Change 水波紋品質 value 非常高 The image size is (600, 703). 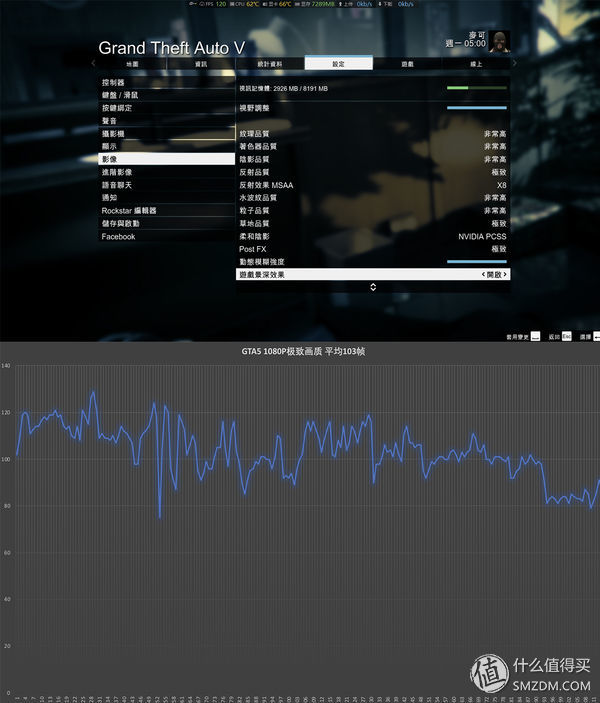click(495, 198)
